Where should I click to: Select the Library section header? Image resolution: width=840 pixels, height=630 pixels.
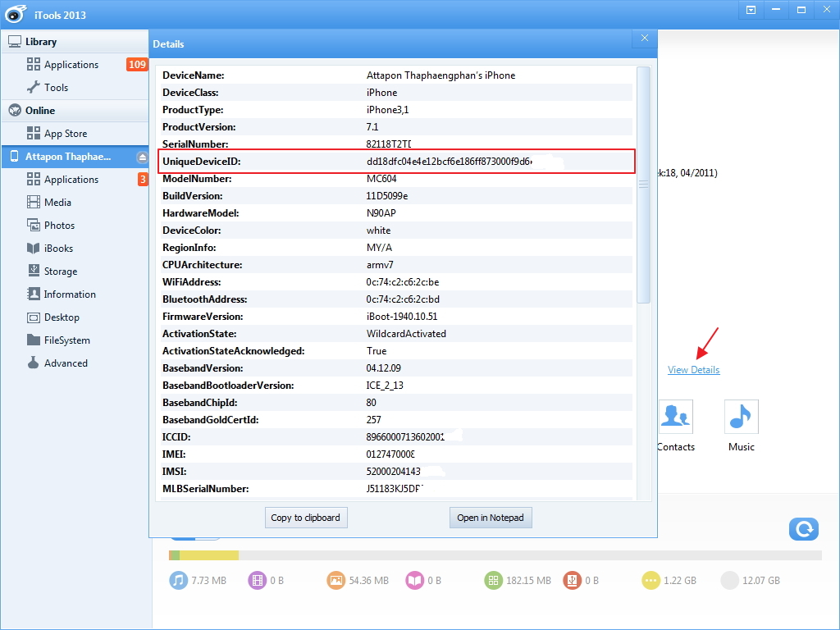[x=75, y=42]
